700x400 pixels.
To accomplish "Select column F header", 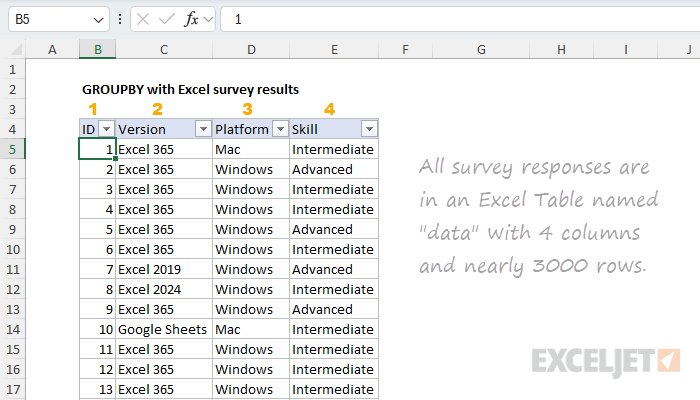I will click(405, 49).
